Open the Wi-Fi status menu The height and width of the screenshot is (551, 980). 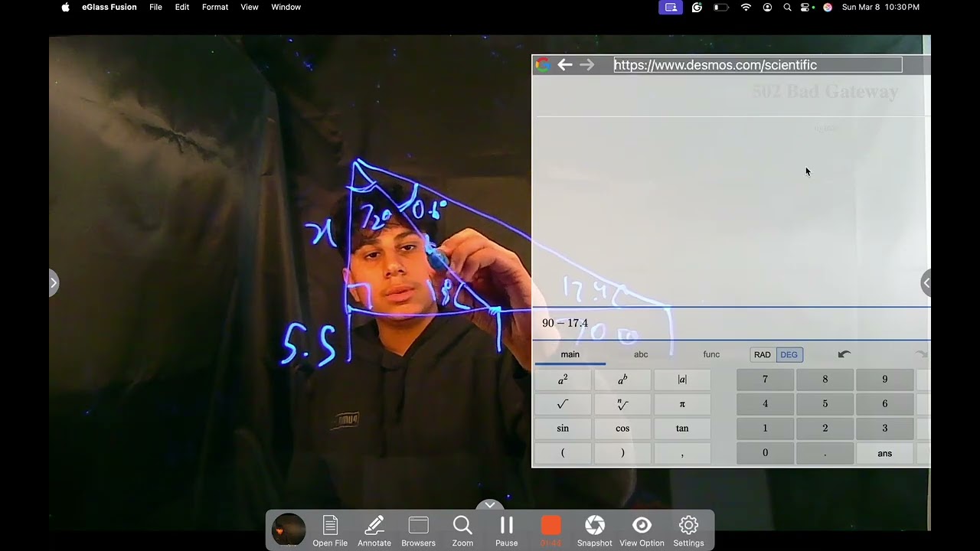[746, 7]
